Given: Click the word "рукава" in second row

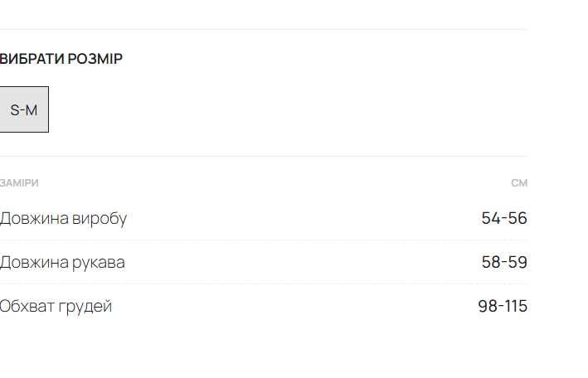Looking at the screenshot, I should [x=99, y=263].
